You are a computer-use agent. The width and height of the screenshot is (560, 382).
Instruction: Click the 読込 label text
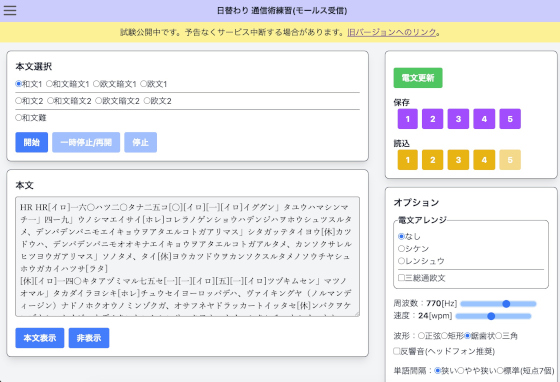401,144
